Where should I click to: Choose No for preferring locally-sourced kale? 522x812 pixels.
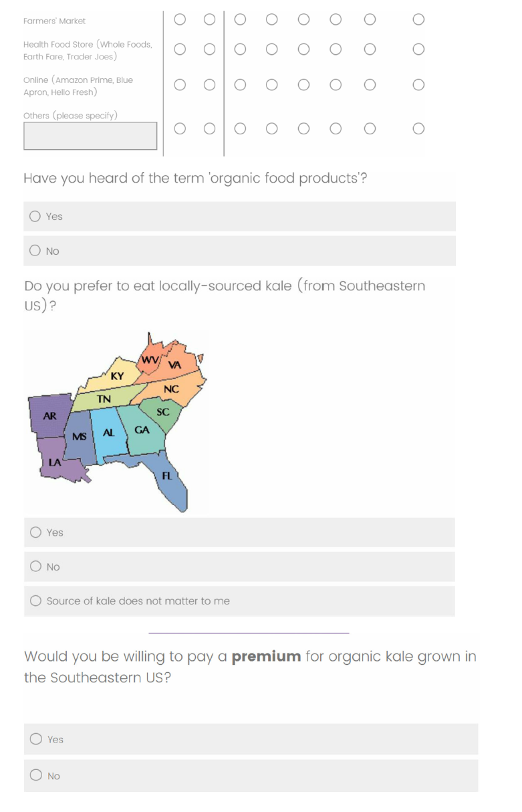coord(36,567)
